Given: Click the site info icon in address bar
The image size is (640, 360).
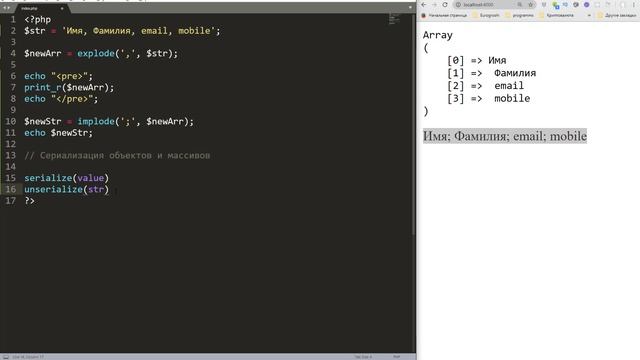Looking at the screenshot, I should tap(458, 5).
